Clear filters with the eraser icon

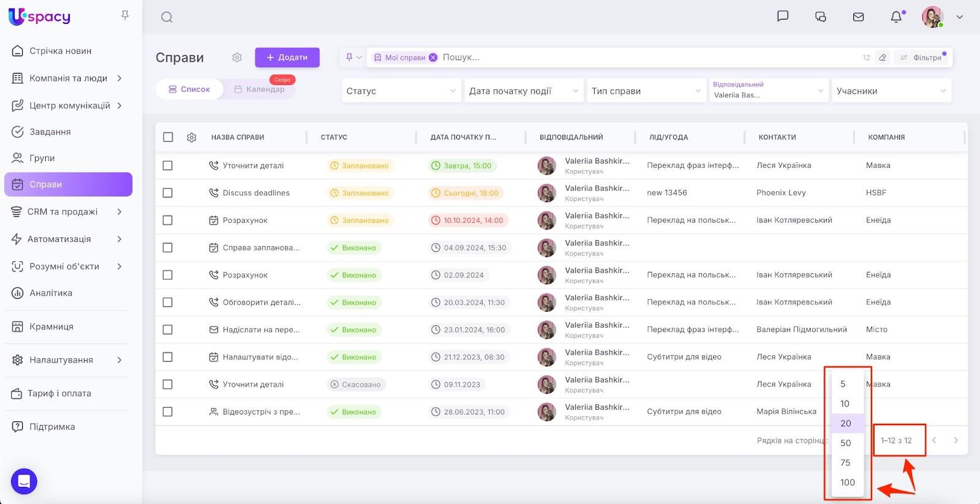(883, 58)
